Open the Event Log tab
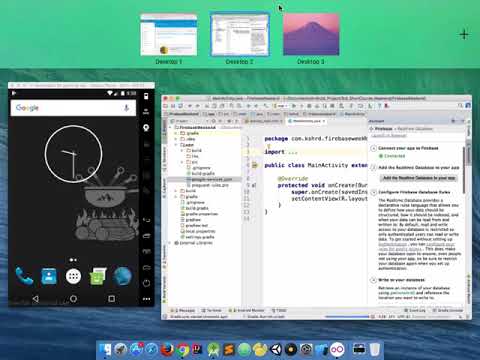 [416, 310]
